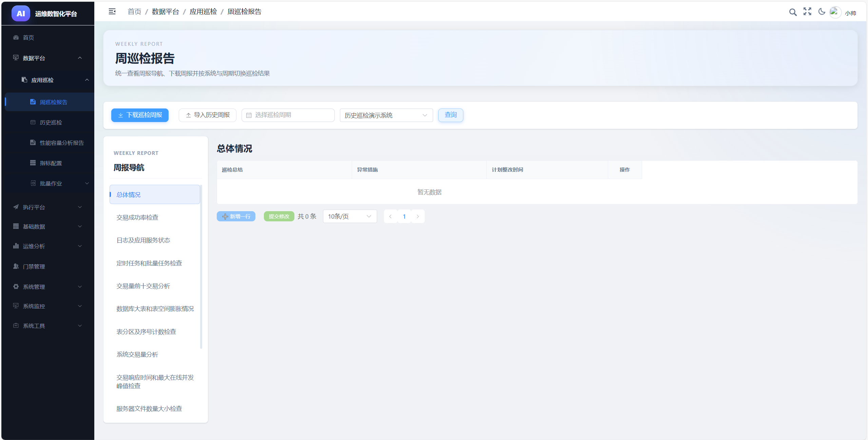Select 数据库大表和表空间膨胀情况 navigation item
Viewport: 868px width, 440px height.
click(x=155, y=308)
